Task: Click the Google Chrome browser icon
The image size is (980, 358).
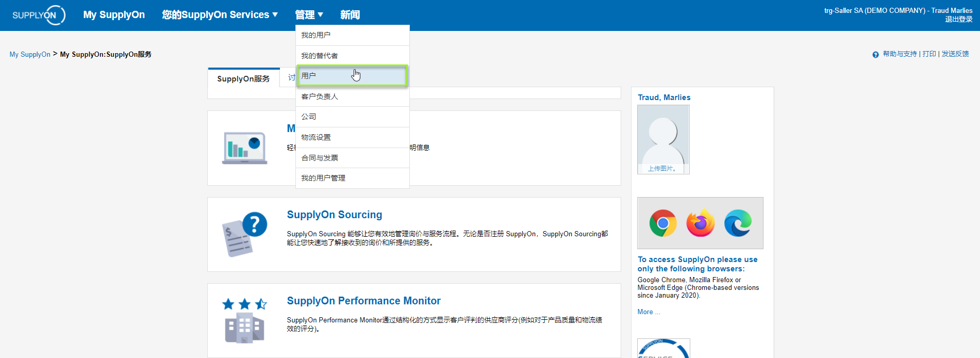Action: pos(663,223)
